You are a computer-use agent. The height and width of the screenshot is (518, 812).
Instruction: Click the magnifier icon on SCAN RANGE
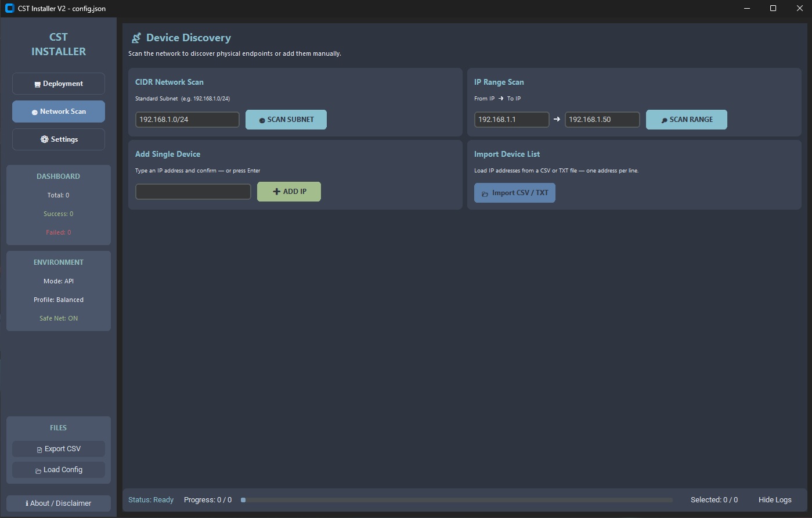coord(664,120)
